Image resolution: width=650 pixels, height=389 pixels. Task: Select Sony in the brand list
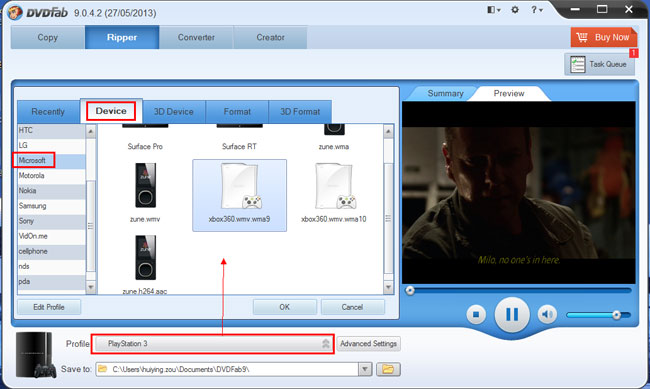click(51, 221)
